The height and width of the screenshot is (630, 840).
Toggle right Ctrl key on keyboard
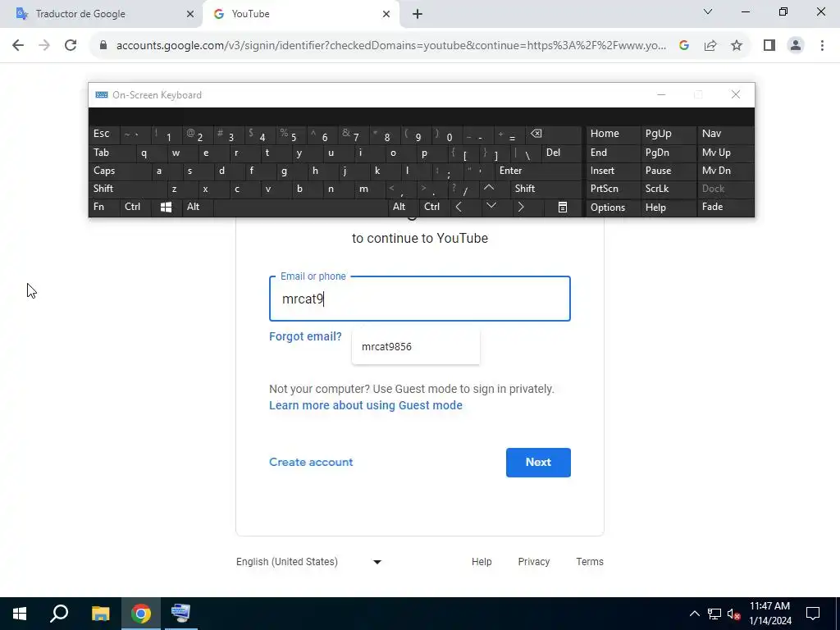[433, 207]
